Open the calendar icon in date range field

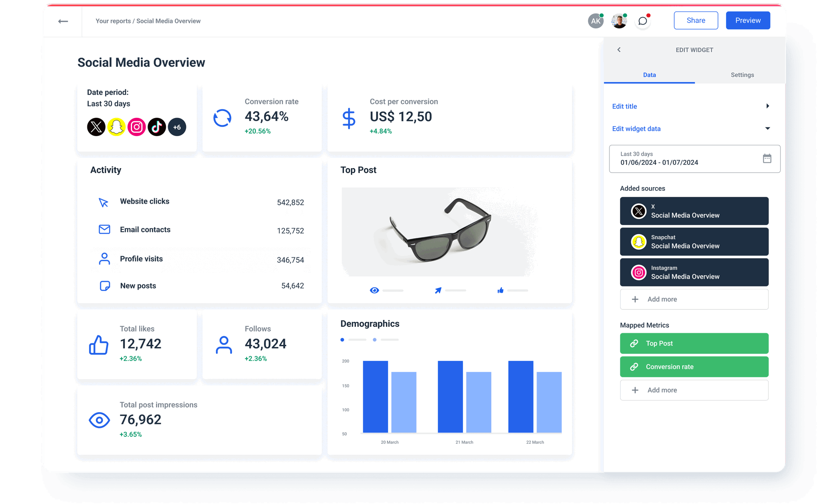[767, 159]
